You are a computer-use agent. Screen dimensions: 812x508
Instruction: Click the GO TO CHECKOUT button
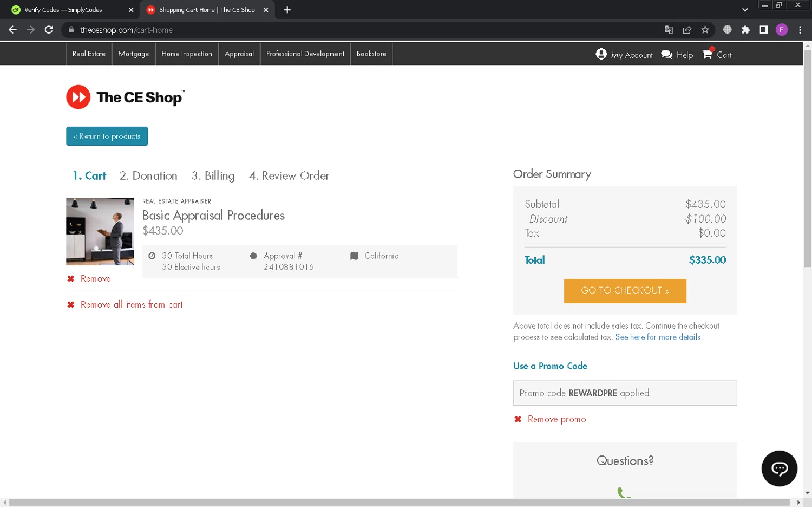coord(625,291)
